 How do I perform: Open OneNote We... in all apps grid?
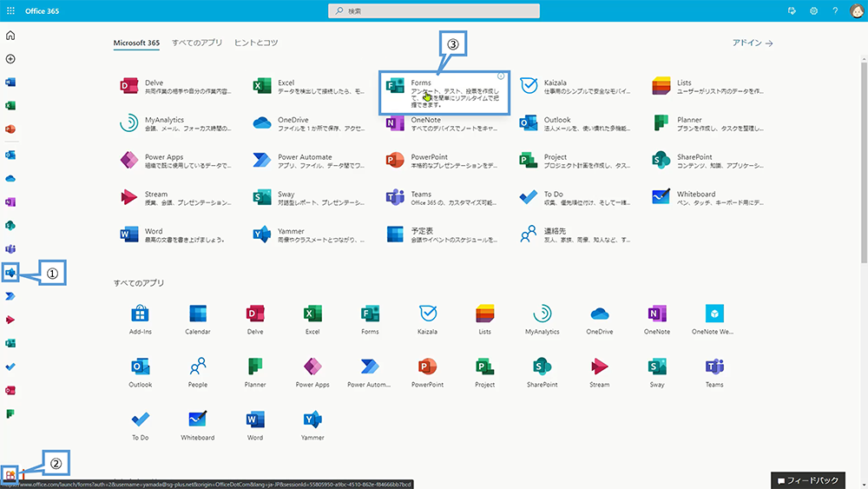pyautogui.click(x=714, y=320)
